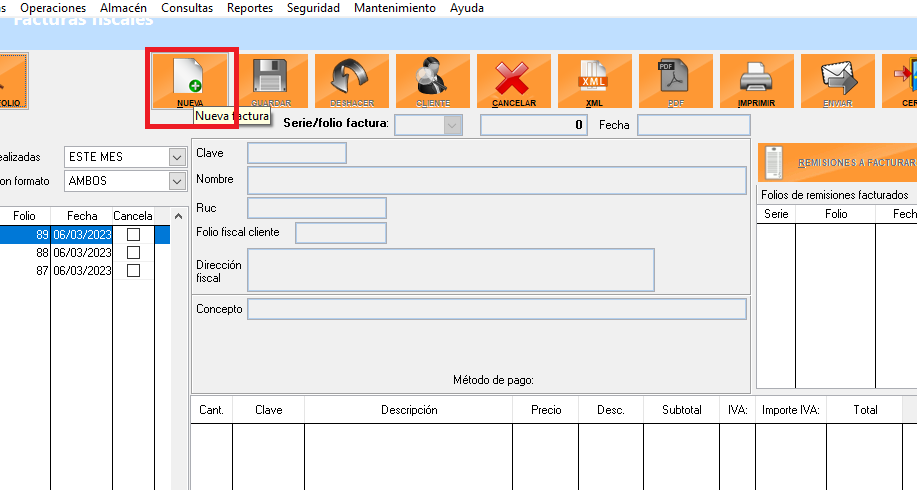Open the Operaciones menu
The width and height of the screenshot is (917, 490).
click(53, 8)
